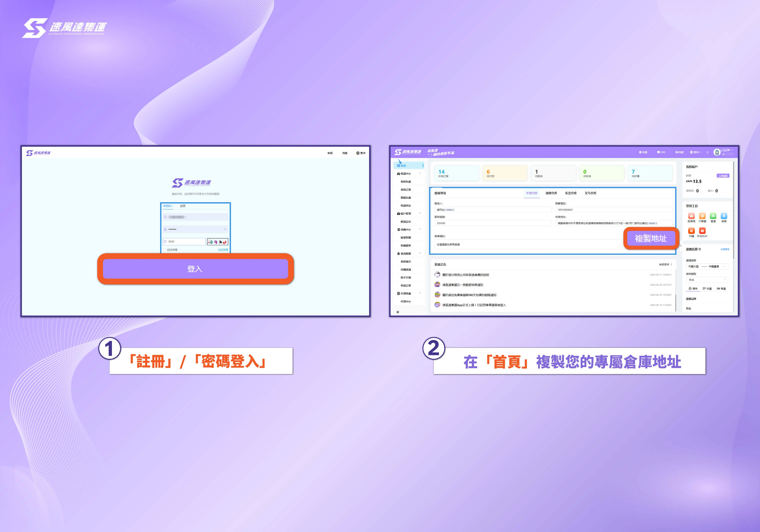The height and width of the screenshot is (532, 760).
Task: Click the password field on login form
Action: click(x=195, y=229)
